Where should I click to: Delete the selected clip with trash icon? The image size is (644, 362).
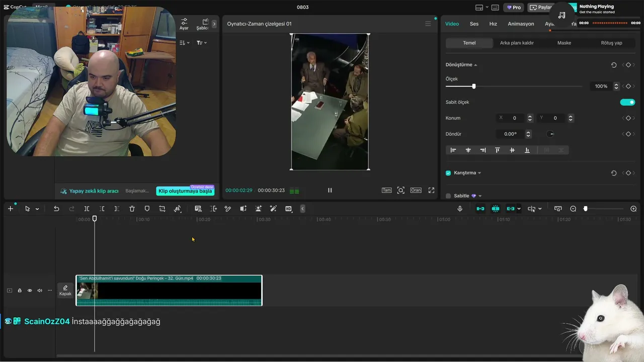132,209
